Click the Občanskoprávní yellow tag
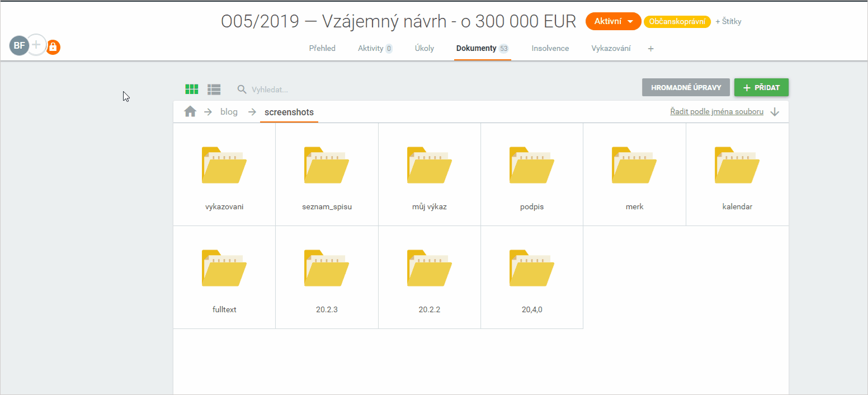 [677, 21]
